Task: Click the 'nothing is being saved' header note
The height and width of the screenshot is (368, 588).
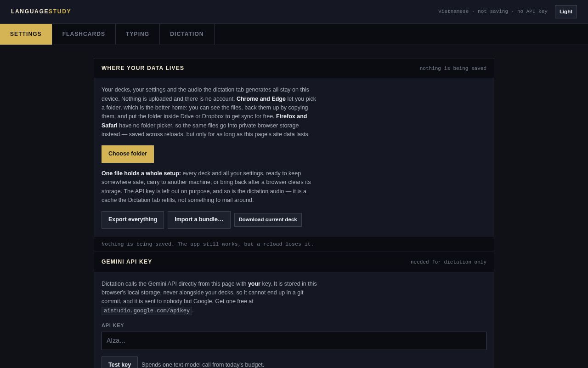Action: 453,69
